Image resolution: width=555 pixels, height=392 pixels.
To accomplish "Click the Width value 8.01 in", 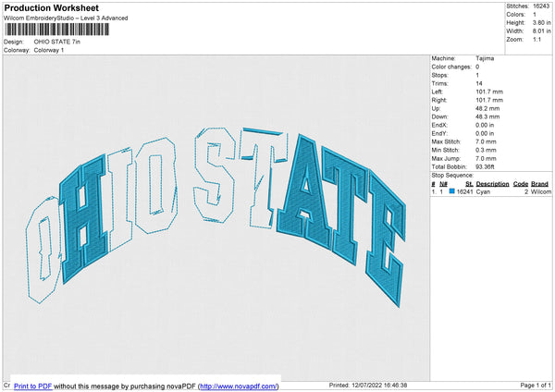I will [x=541, y=31].
